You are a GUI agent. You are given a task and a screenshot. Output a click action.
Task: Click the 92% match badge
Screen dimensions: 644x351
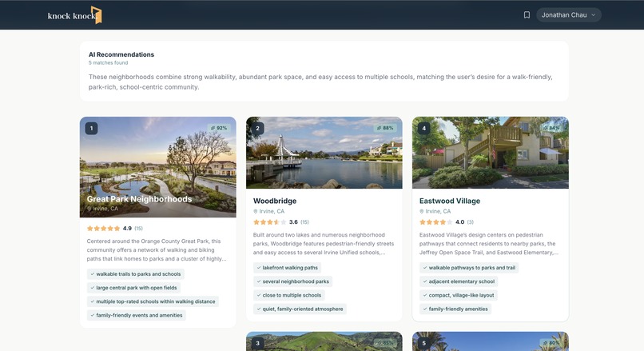(219, 128)
